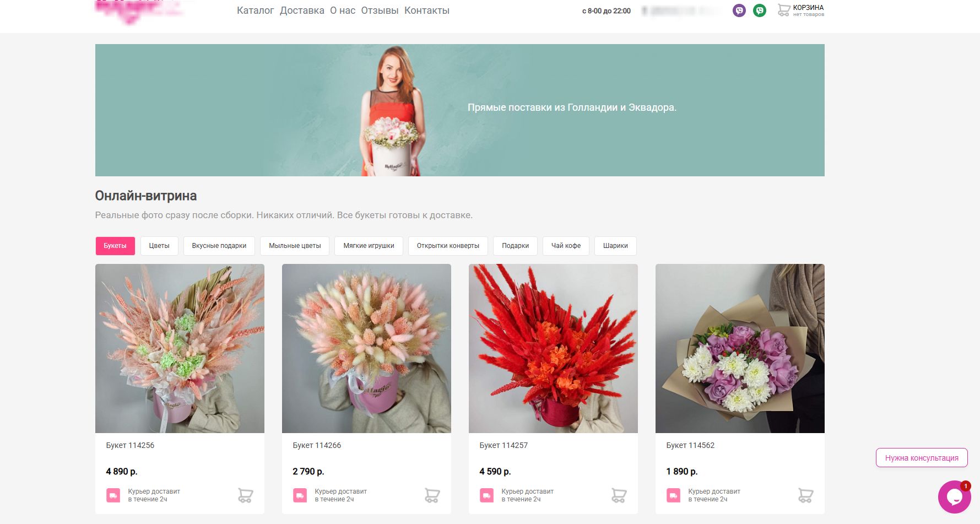Add Букет 114562 to cart

[805, 495]
